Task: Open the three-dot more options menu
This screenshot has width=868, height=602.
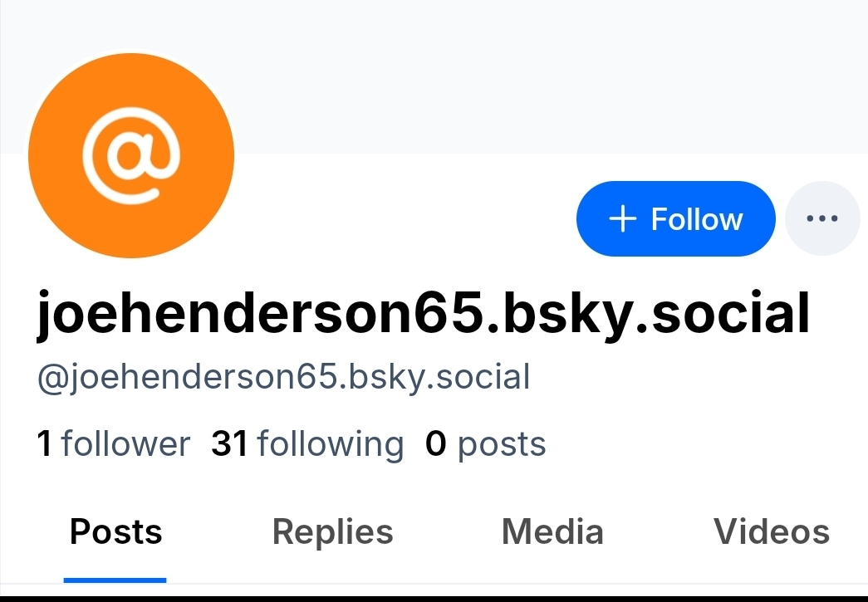Action: point(822,218)
